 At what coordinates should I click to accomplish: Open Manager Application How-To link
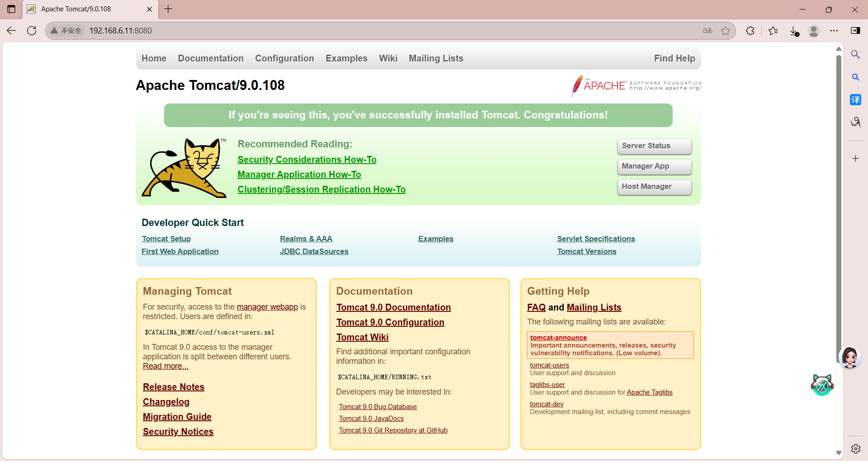(299, 174)
